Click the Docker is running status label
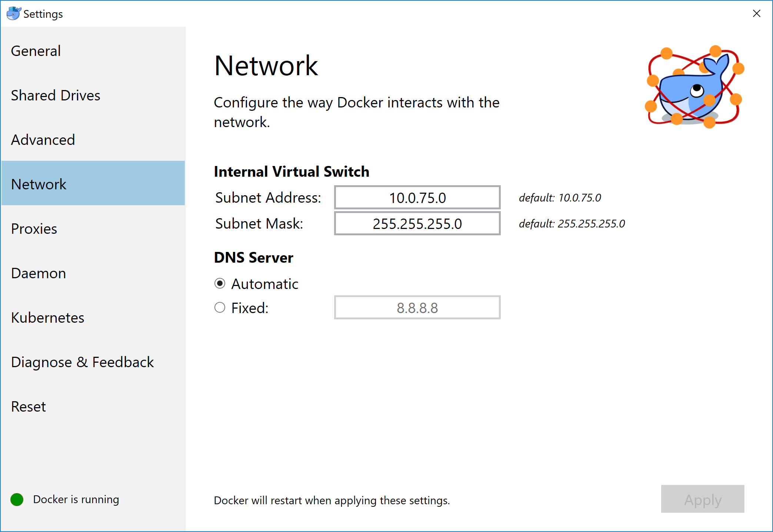 [76, 499]
